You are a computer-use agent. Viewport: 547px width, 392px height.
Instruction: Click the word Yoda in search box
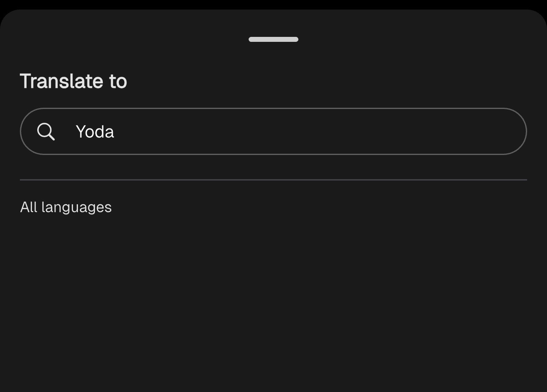coord(95,132)
